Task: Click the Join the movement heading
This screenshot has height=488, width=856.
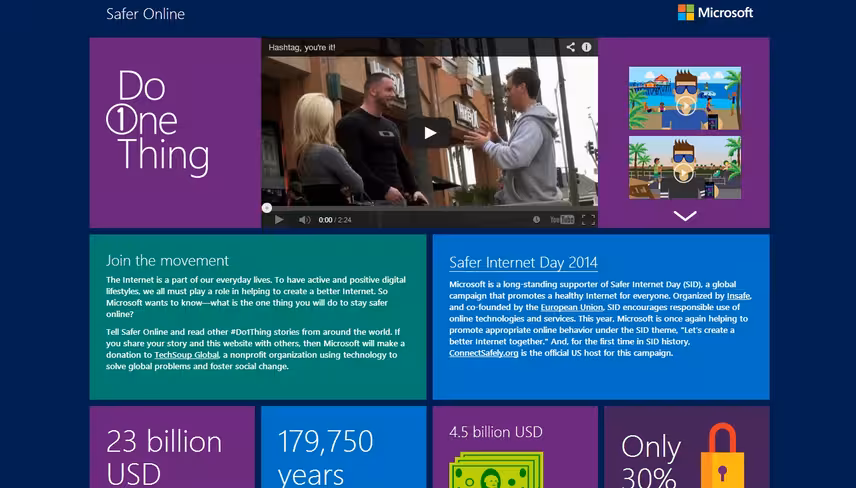Action: point(167,260)
